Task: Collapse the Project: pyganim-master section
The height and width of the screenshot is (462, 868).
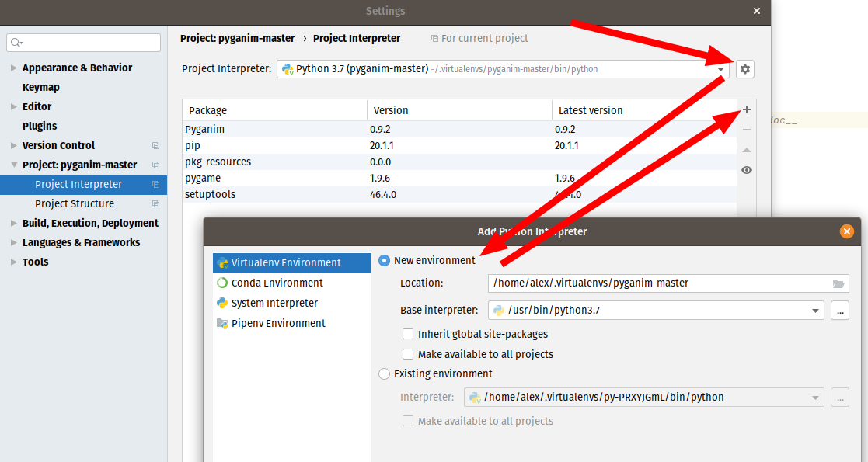Action: pyautogui.click(x=13, y=165)
